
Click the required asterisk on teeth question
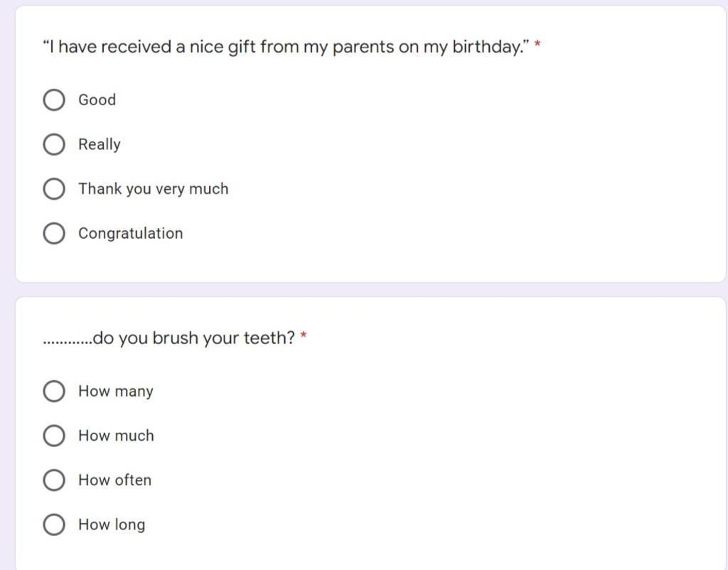tap(303, 335)
